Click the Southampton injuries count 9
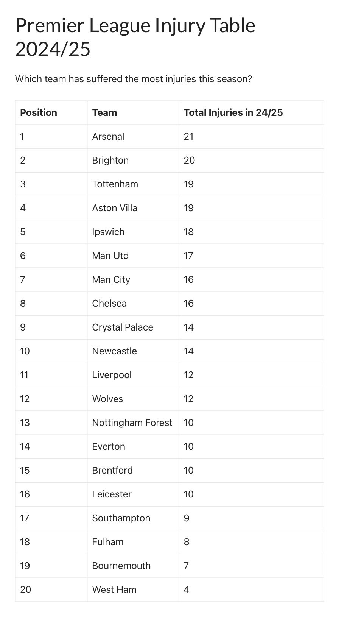The image size is (364, 619). click(x=186, y=518)
